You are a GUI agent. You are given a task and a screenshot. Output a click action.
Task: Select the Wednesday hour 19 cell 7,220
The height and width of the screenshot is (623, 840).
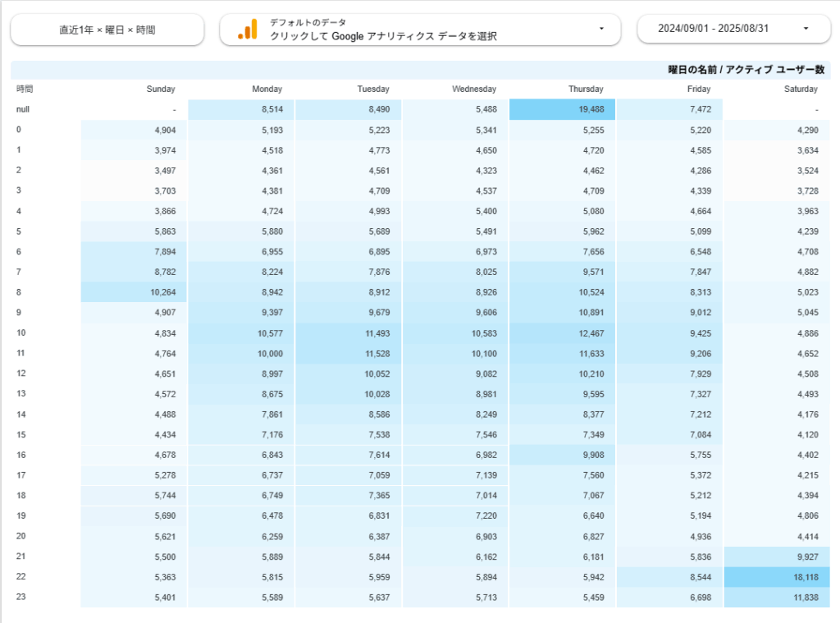pyautogui.click(x=455, y=515)
